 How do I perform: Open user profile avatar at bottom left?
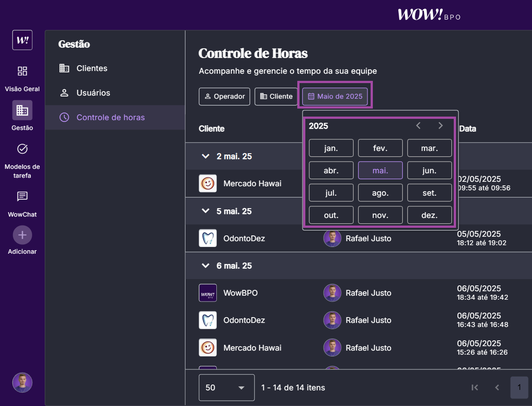(x=22, y=383)
